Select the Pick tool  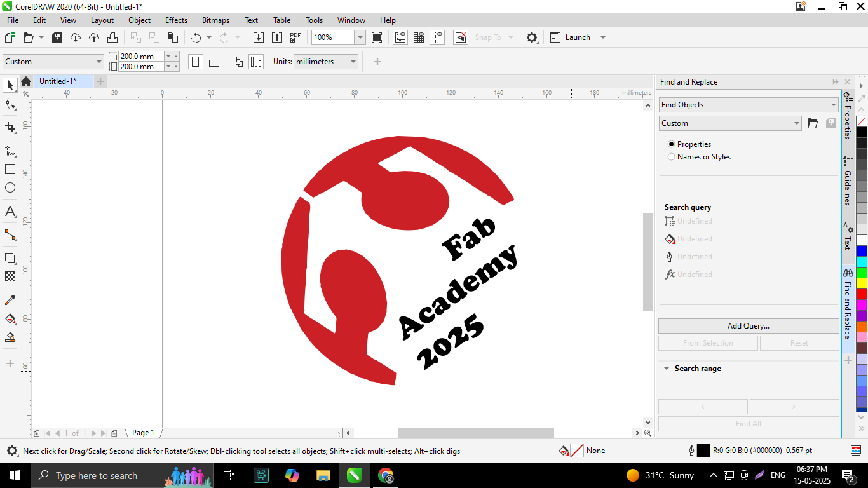pyautogui.click(x=10, y=85)
